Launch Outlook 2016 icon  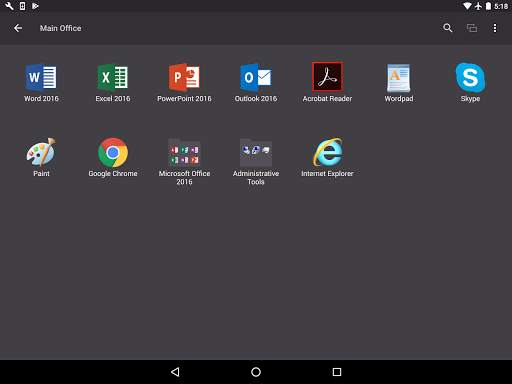[256, 77]
